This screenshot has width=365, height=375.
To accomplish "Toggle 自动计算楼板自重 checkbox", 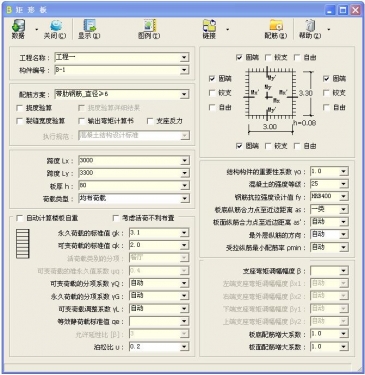I will (x=20, y=218).
